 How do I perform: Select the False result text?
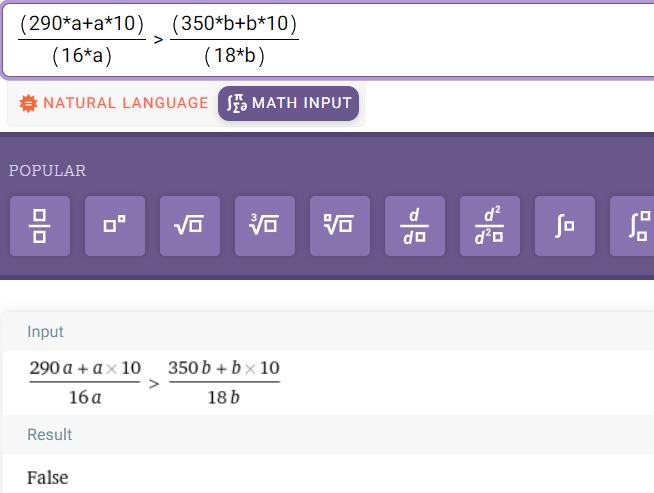point(48,477)
